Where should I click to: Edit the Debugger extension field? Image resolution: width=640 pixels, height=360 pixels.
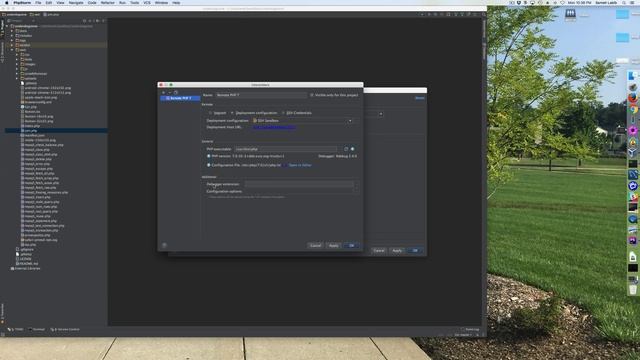coord(299,184)
